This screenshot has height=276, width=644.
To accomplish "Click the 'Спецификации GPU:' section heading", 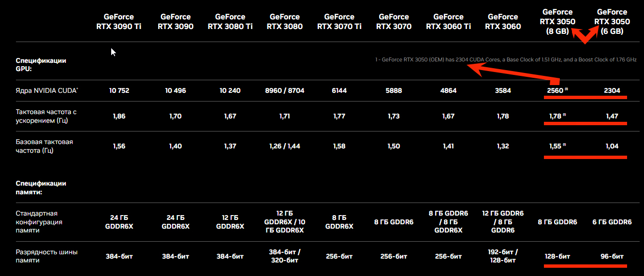I will [x=41, y=65].
